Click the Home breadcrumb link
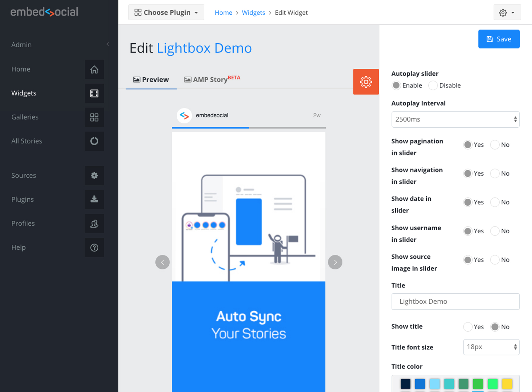The image size is (532, 392). [223, 12]
